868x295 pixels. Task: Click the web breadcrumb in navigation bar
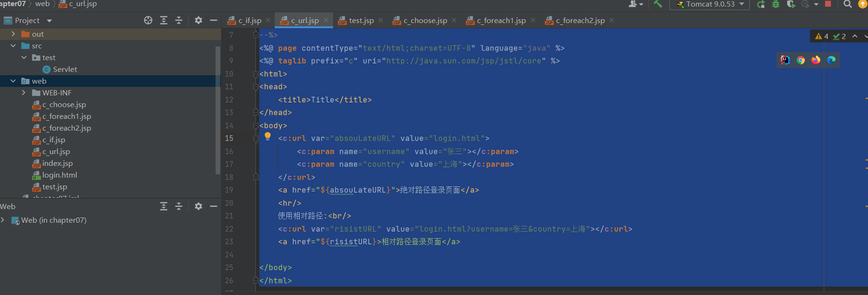tap(42, 4)
